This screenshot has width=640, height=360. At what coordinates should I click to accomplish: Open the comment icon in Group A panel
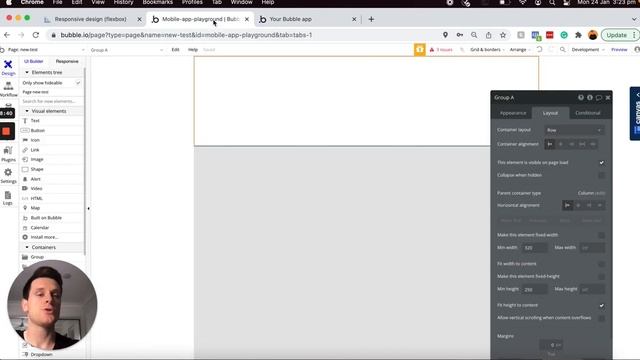[599, 98]
